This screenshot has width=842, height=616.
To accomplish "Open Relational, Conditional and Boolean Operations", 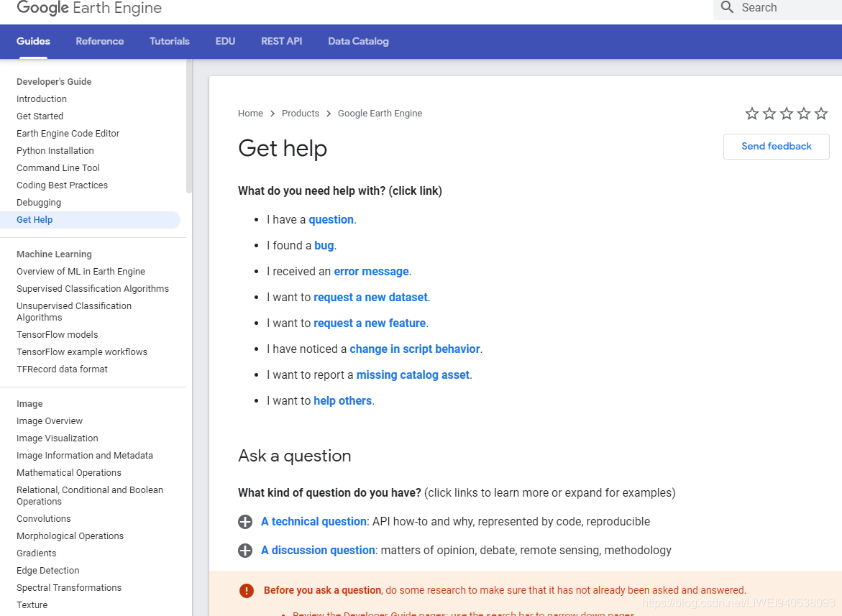I will coord(90,496).
